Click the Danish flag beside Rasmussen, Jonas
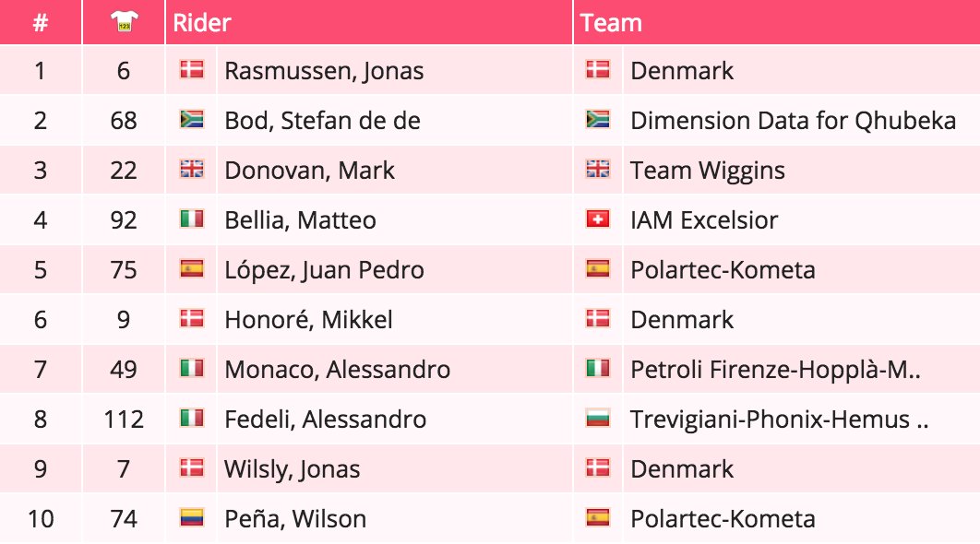 191,70
